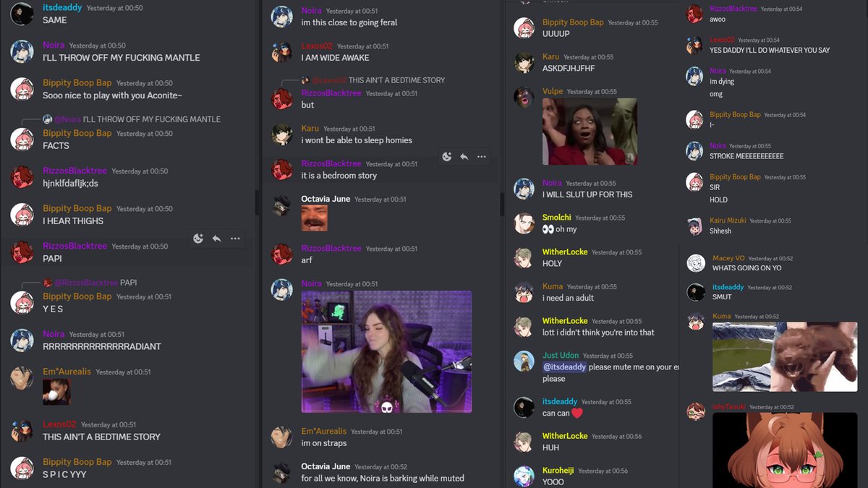
Task: Click RizzosBlacktree's avatar beside "hjnklfdafljk;ds"
Action: (22, 176)
